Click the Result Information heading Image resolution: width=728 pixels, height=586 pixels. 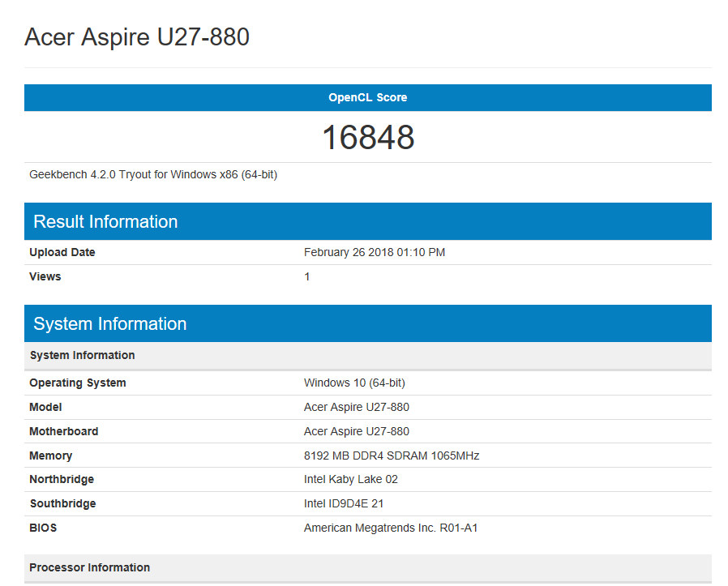[x=105, y=221]
